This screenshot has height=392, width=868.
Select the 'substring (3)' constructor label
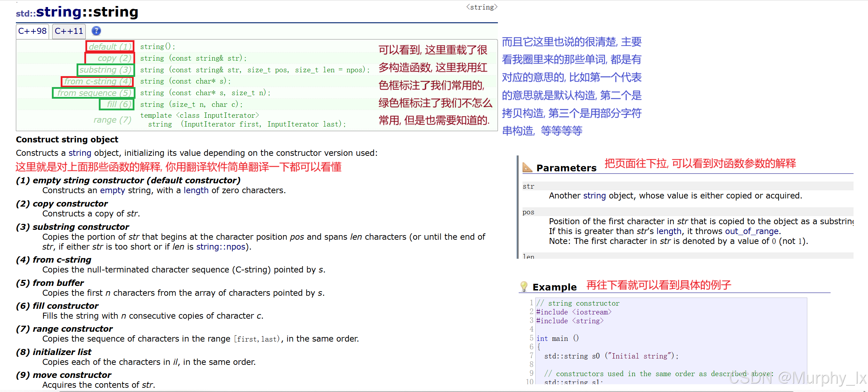pyautogui.click(x=106, y=70)
